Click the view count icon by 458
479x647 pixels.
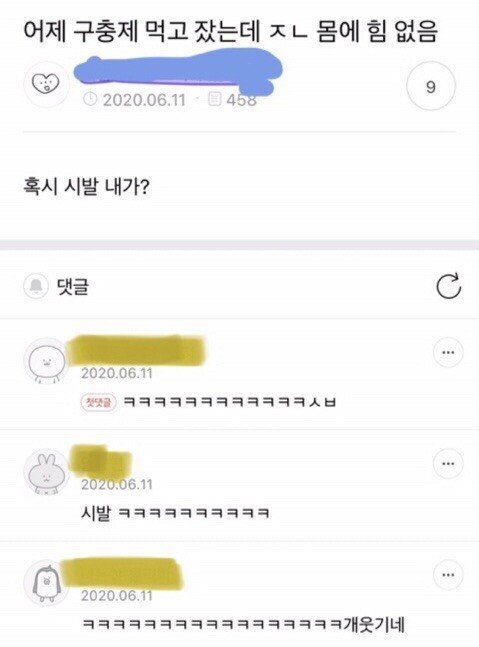(x=215, y=99)
